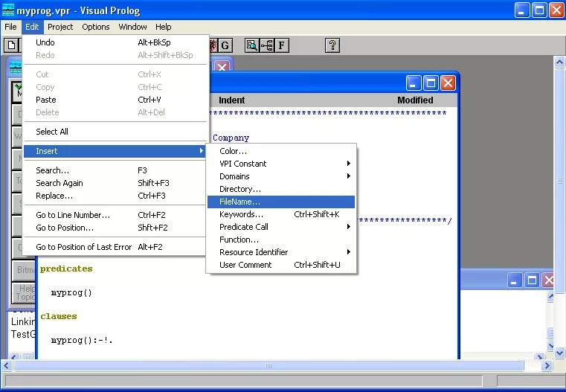Click the Edit menu title

(x=32, y=27)
